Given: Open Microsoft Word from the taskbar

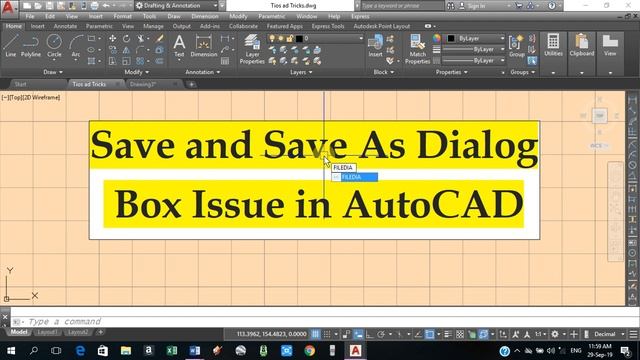Looking at the screenshot, I should 195,351.
